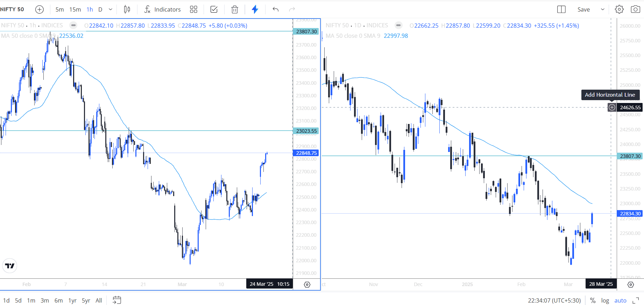Click the 24 Mar '25 10:15 time label
The height and width of the screenshot is (305, 644).
click(x=269, y=284)
